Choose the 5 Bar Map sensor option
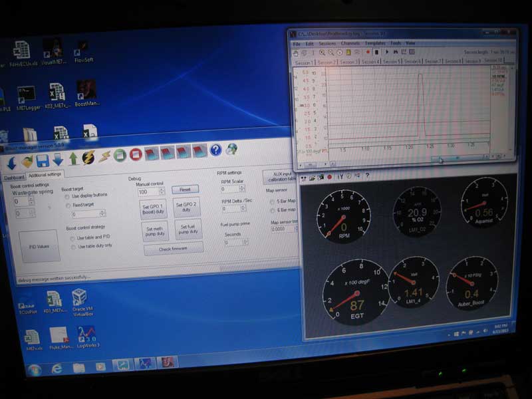532x399 pixels. 273,201
